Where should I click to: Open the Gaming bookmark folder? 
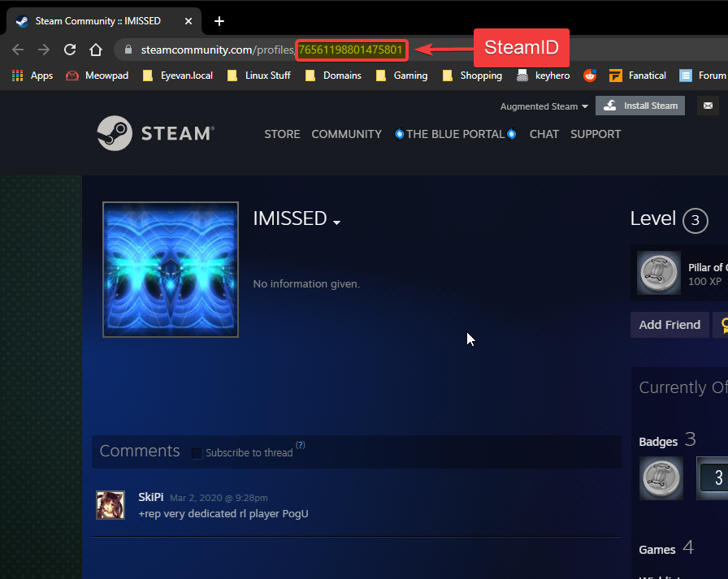(x=401, y=76)
